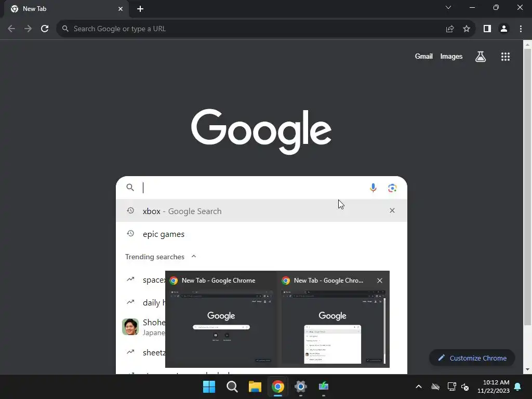Open the Google apps grid
Viewport: 532px width, 399px height.
pos(506,57)
